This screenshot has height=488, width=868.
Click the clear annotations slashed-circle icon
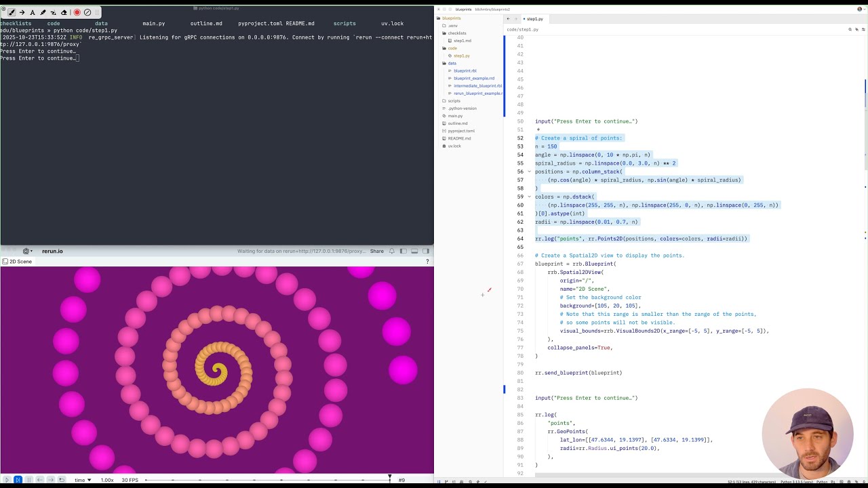click(x=87, y=12)
